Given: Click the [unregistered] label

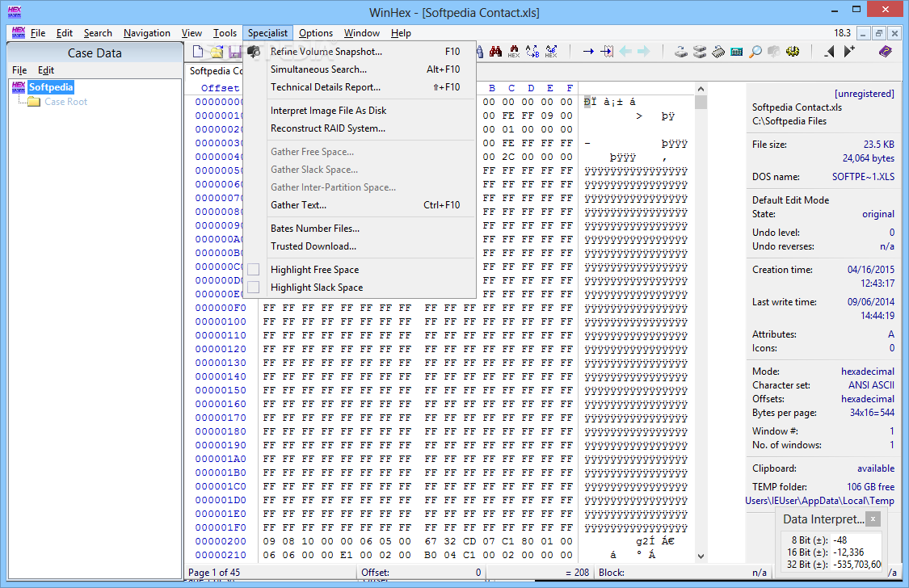Looking at the screenshot, I should pos(864,94).
